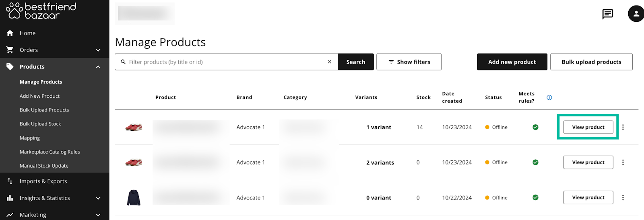View product with 2 variants

(588, 162)
